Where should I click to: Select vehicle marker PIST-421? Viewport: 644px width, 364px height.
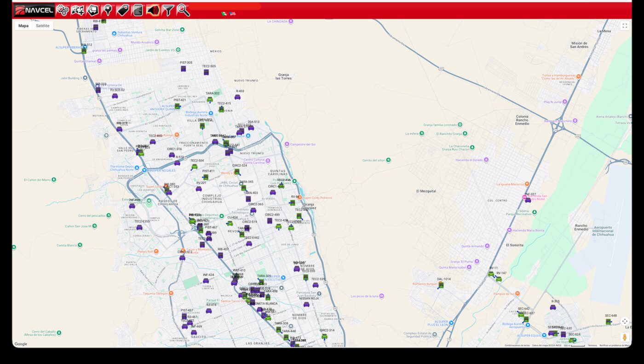[178, 106]
